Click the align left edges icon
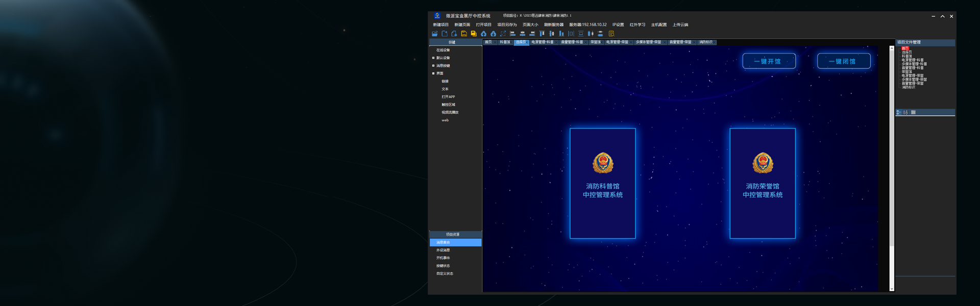Image resolution: width=980 pixels, height=306 pixels. point(512,34)
